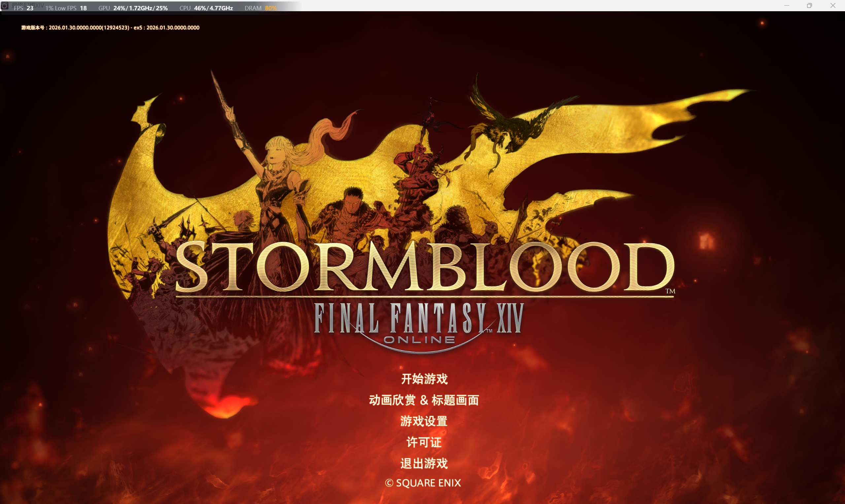Image resolution: width=845 pixels, height=504 pixels.
Task: Click the TM mark beside STORMBLOOD
Action: 670,291
